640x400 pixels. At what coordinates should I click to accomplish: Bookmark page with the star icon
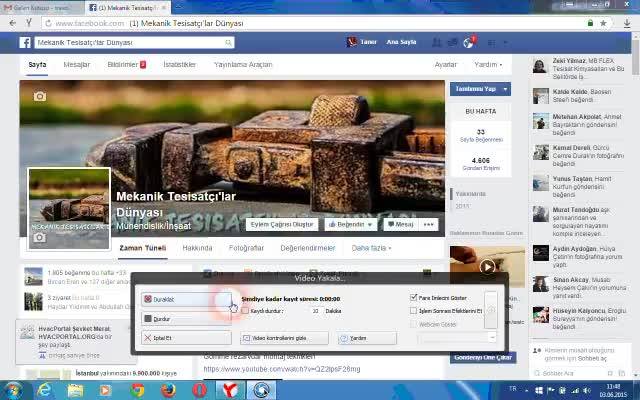click(603, 23)
